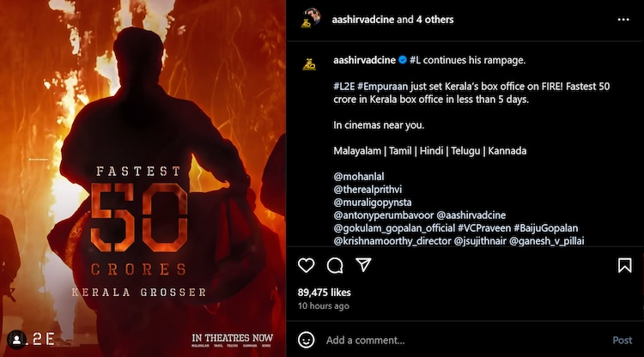Image resolution: width=644 pixels, height=357 pixels.
Task: Open the @mohanlal profile mention
Action: coord(359,177)
